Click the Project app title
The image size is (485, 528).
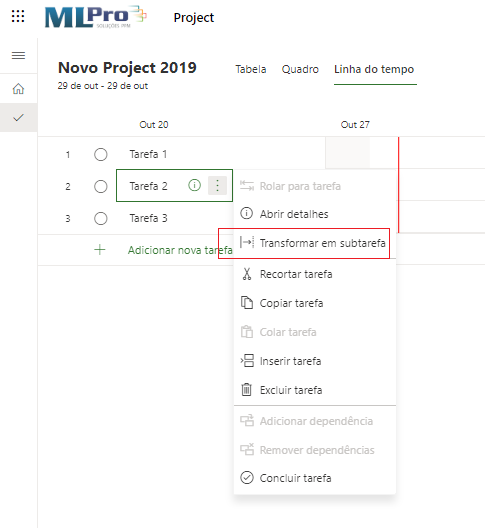pos(194,18)
